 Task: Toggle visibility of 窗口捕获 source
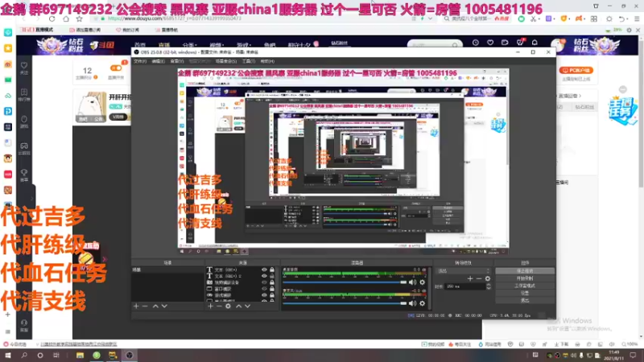point(264,289)
